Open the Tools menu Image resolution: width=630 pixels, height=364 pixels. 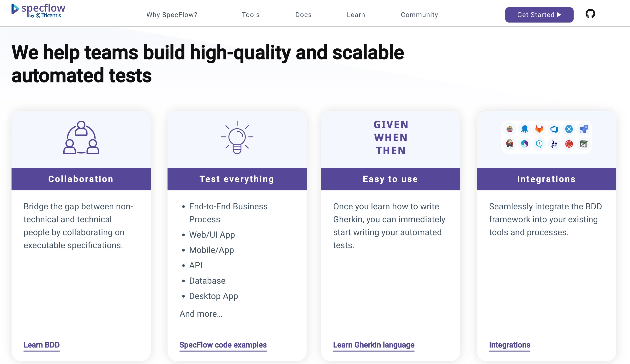coord(251,15)
